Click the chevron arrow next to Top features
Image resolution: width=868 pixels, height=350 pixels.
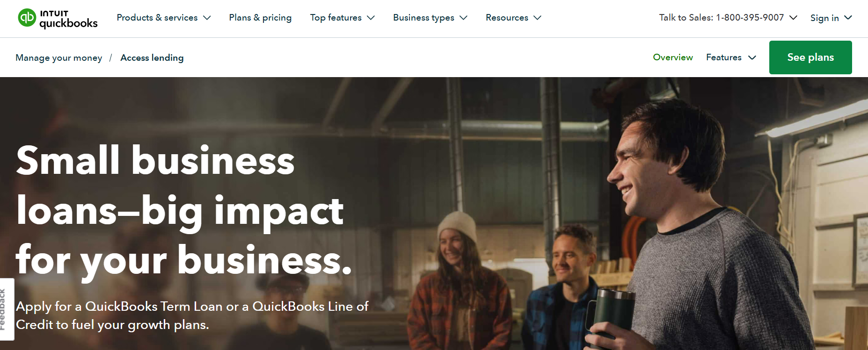tap(371, 18)
